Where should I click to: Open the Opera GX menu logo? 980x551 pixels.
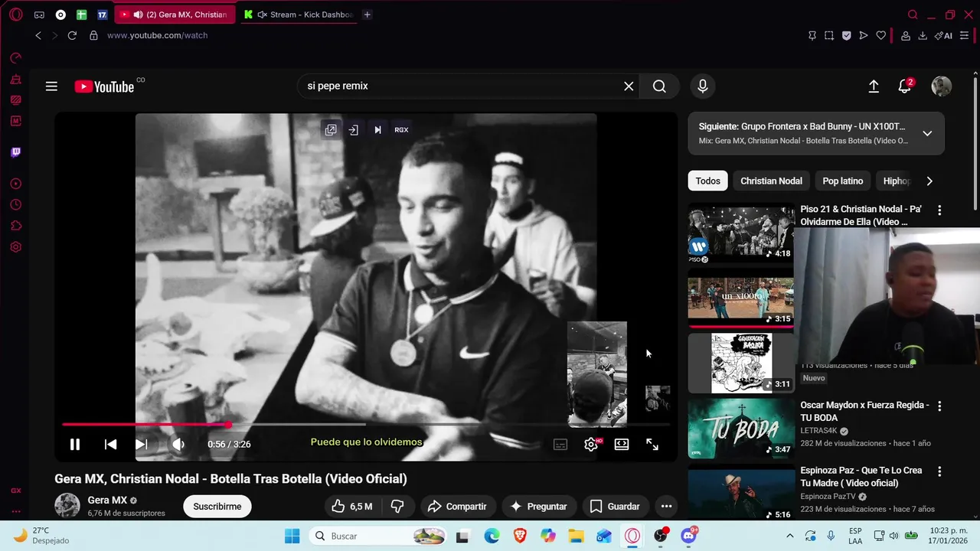15,15
